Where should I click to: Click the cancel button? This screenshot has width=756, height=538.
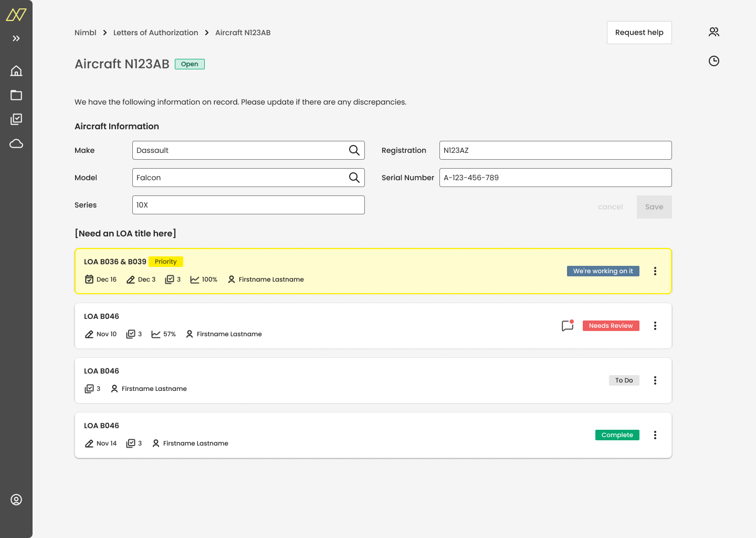click(x=611, y=207)
